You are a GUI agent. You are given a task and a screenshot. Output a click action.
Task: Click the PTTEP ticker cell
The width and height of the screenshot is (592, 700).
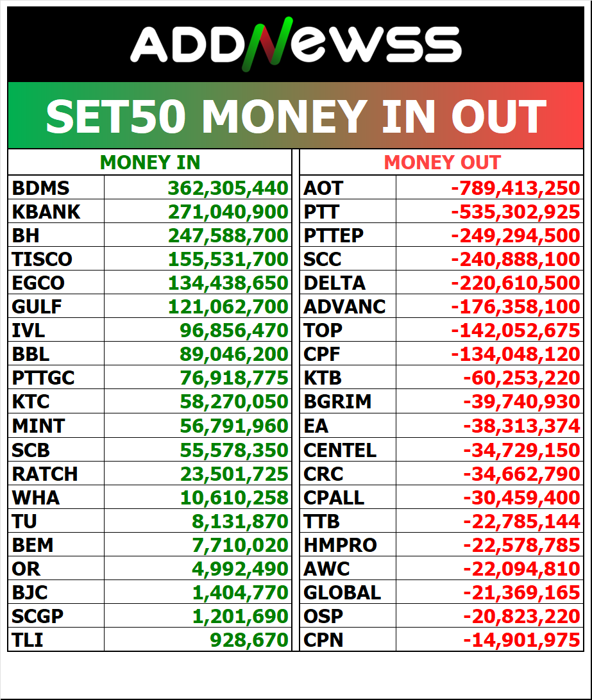[x=334, y=235]
